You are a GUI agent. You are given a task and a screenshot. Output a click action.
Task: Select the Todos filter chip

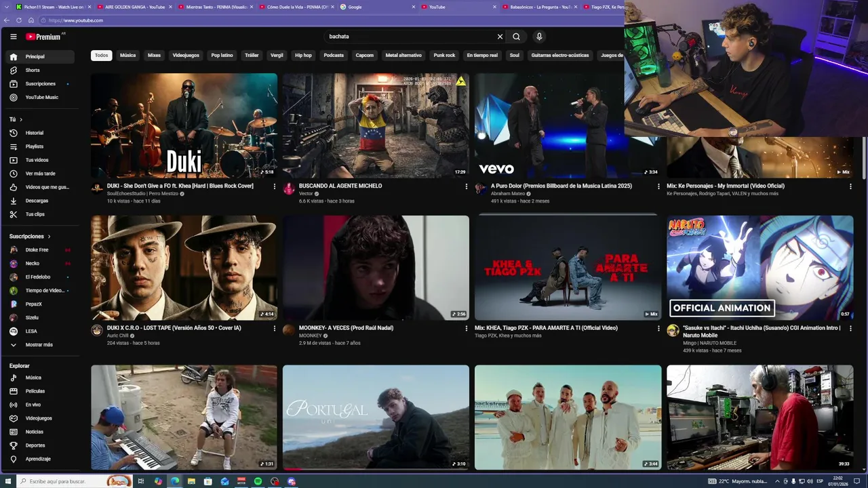101,56
